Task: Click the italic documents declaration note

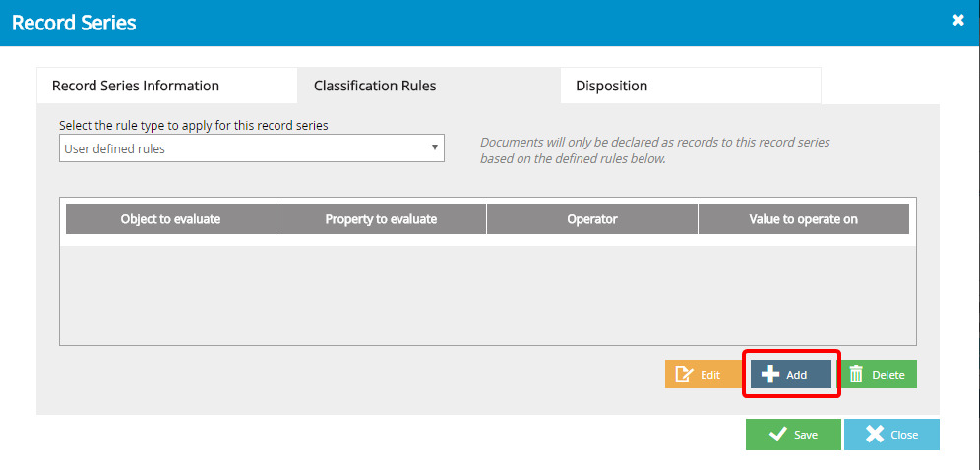Action: coord(655,149)
